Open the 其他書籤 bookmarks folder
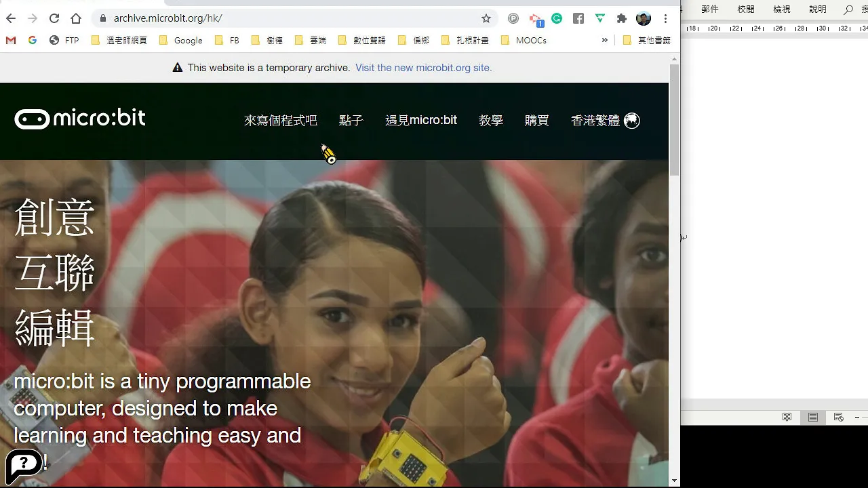 pyautogui.click(x=647, y=40)
